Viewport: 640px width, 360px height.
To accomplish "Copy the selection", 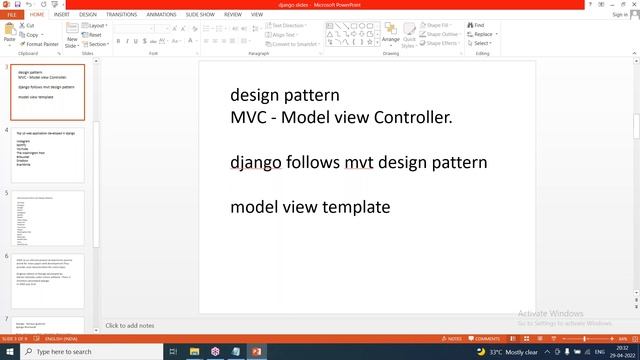I will point(29,35).
